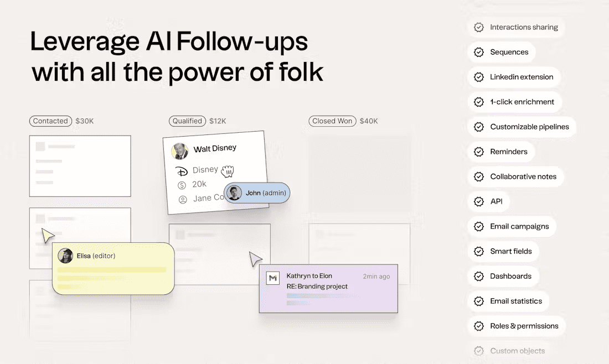This screenshot has width=609, height=364.
Task: Click the dollar sign icon next to 20k
Action: [182, 185]
